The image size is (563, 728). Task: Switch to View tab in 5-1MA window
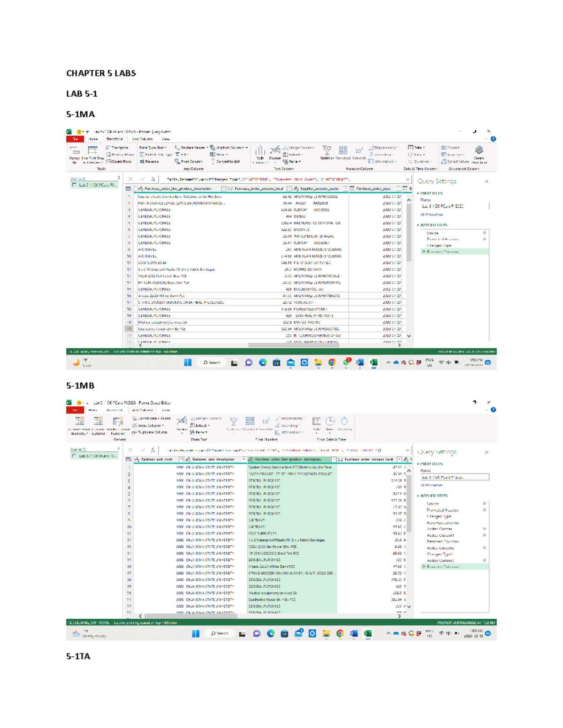pos(166,139)
